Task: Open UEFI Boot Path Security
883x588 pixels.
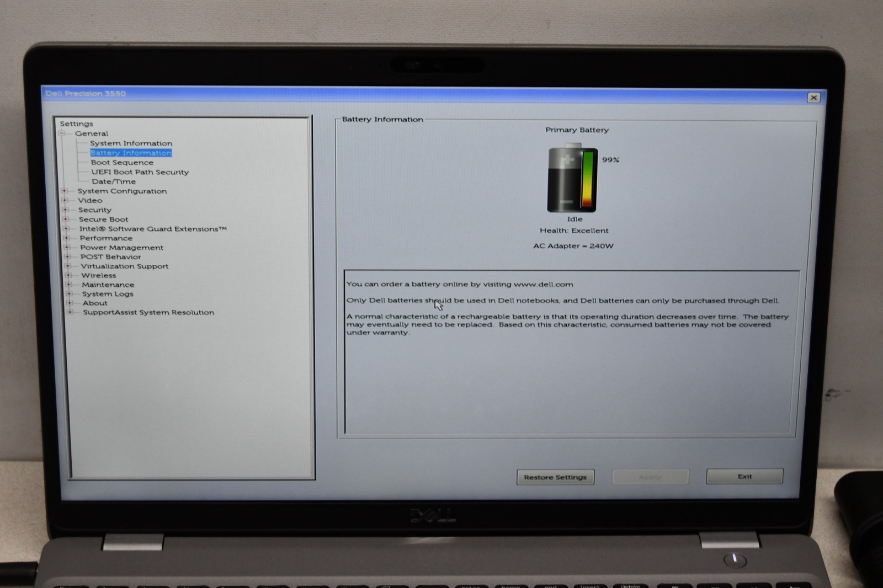Action: [140, 172]
